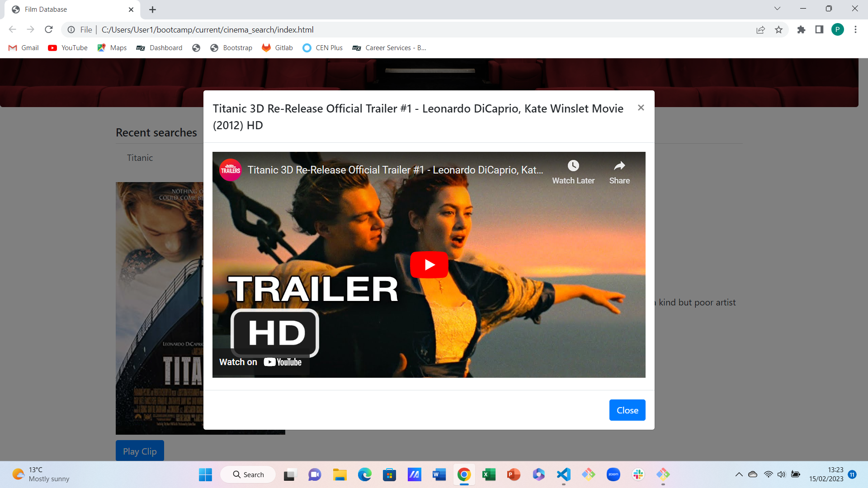
Task: Open the tab search dropdown arrow
Action: [x=777, y=9]
